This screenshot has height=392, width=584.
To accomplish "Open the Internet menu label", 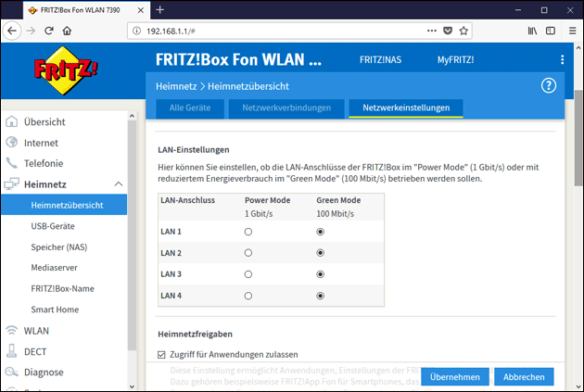I will click(41, 143).
